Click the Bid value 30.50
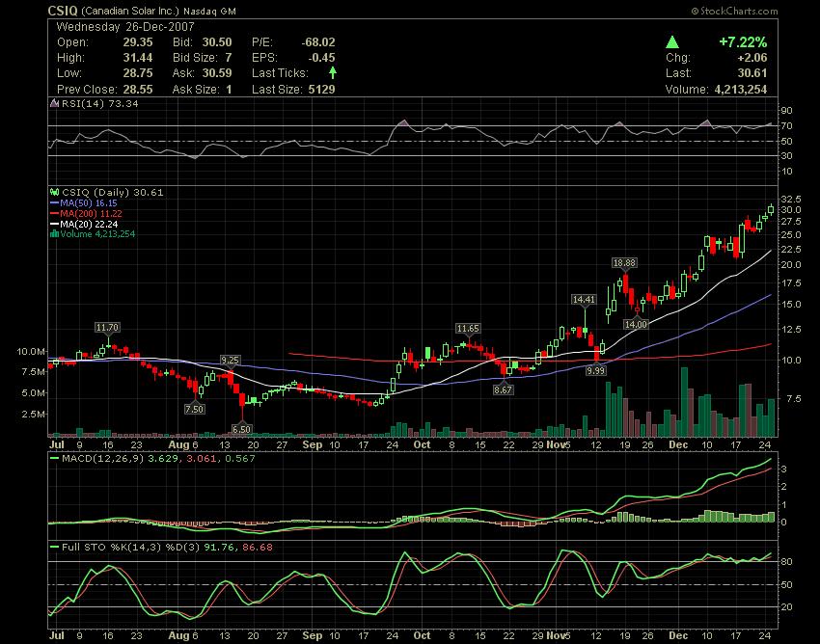 [x=217, y=42]
